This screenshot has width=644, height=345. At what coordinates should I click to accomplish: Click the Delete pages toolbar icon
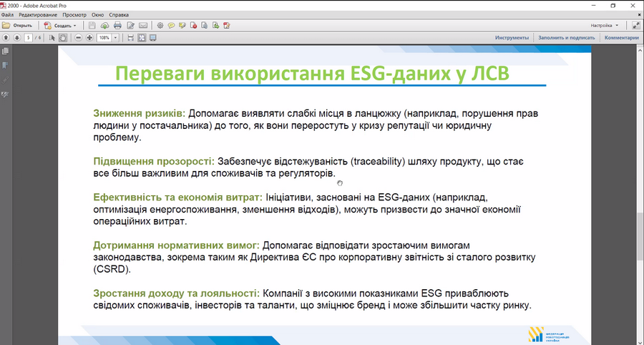193,26
